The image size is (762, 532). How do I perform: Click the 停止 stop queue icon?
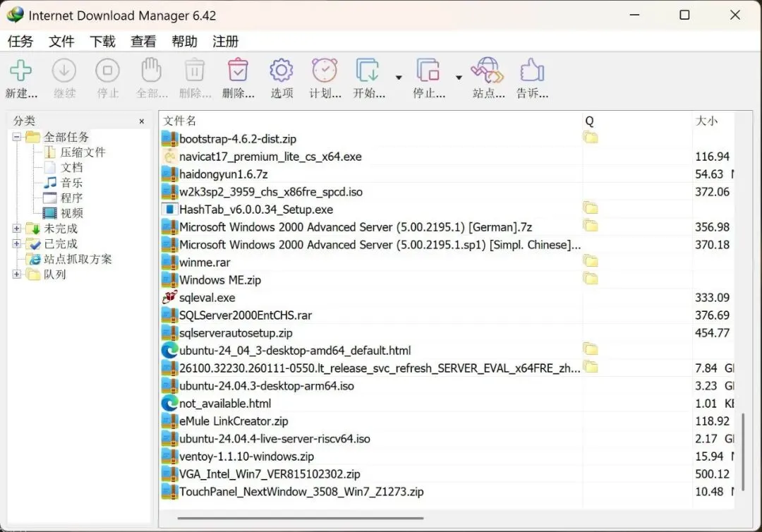[428, 71]
